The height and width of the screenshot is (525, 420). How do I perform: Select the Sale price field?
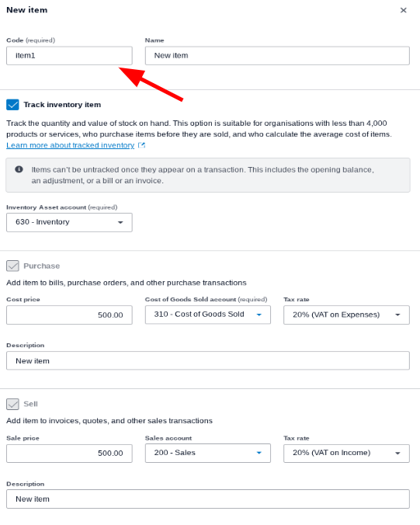pyautogui.click(x=69, y=454)
